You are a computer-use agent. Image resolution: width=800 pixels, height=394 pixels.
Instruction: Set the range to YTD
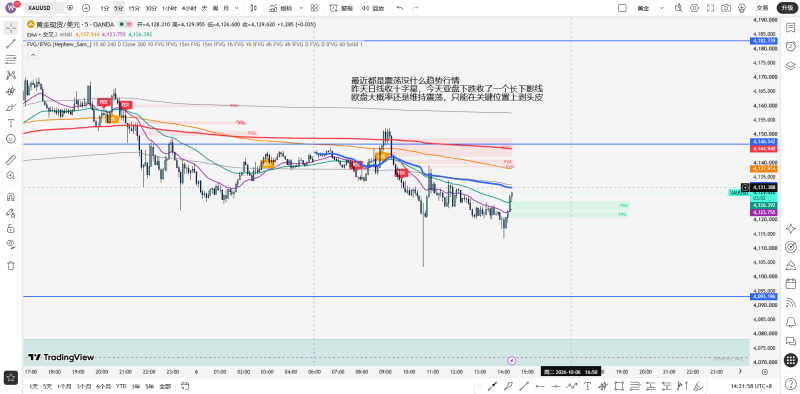coord(121,385)
